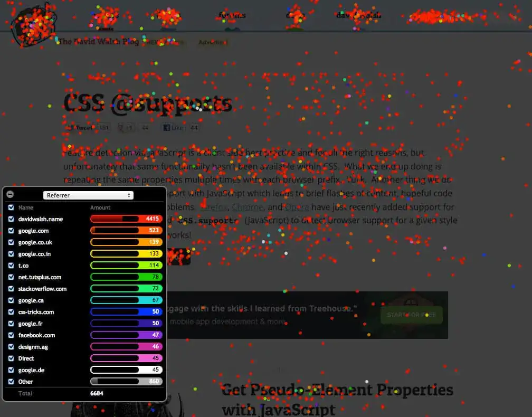
Task: Toggle the select-all checkbox beside the Name header
Action: (11, 207)
